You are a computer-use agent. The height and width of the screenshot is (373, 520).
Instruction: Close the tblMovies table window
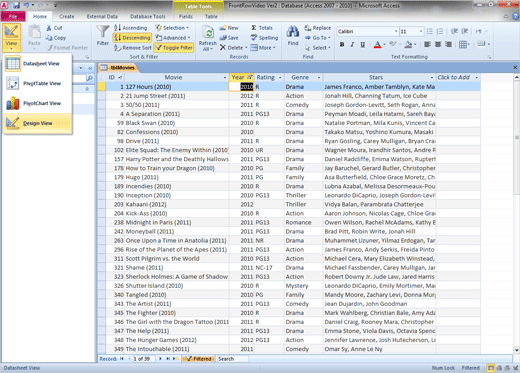(x=515, y=68)
